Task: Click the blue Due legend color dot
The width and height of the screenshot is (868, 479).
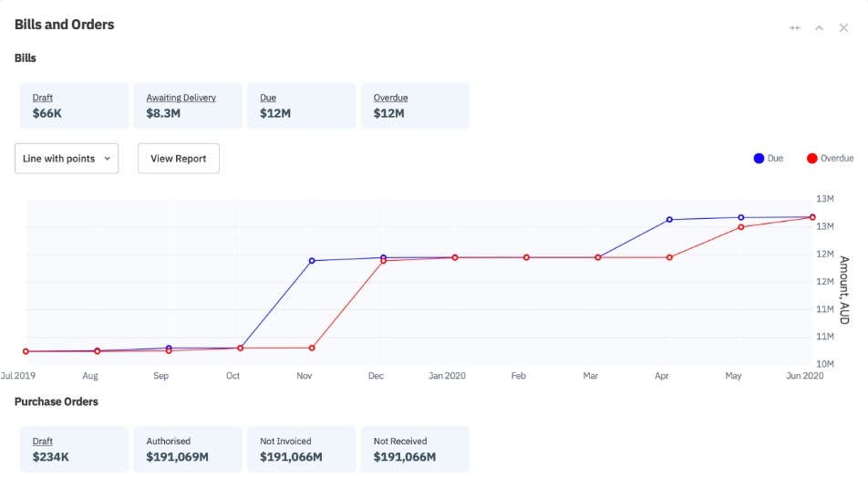Action: point(759,159)
